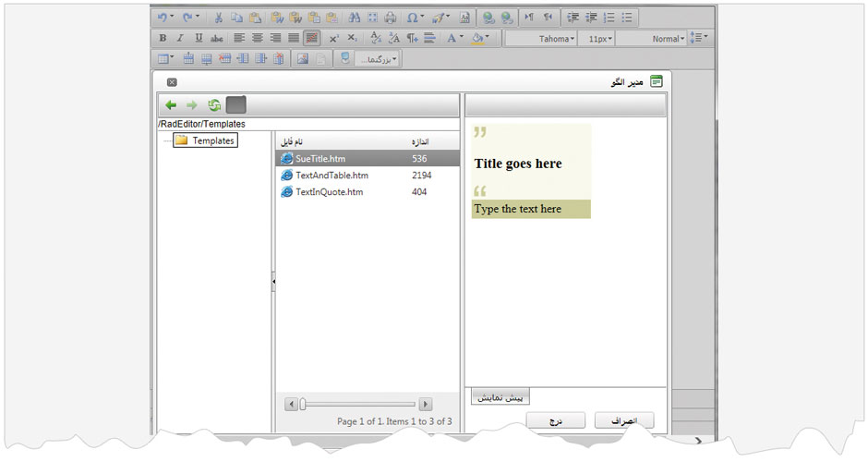The image size is (868, 474).
Task: Click the pager previous arrow button
Action: pyautogui.click(x=291, y=404)
